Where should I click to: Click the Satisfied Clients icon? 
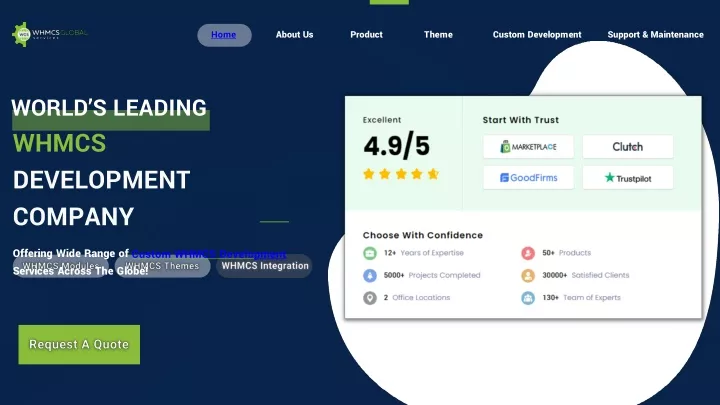coord(528,275)
